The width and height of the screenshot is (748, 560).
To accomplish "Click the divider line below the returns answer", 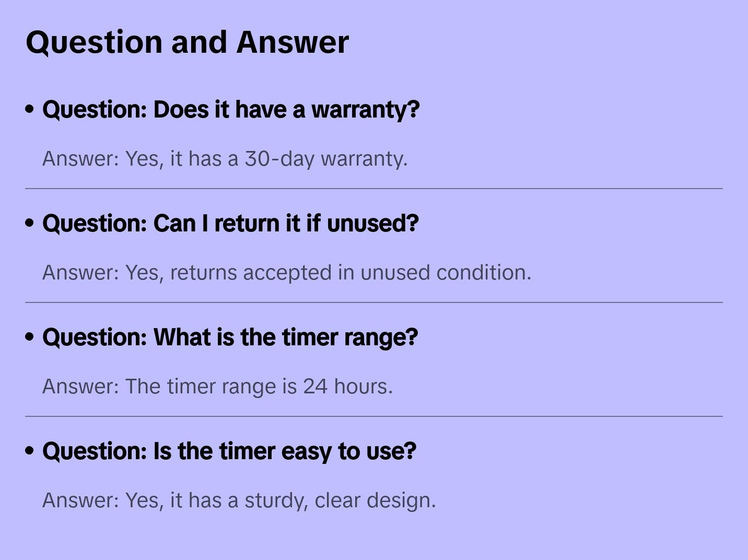I will (374, 302).
